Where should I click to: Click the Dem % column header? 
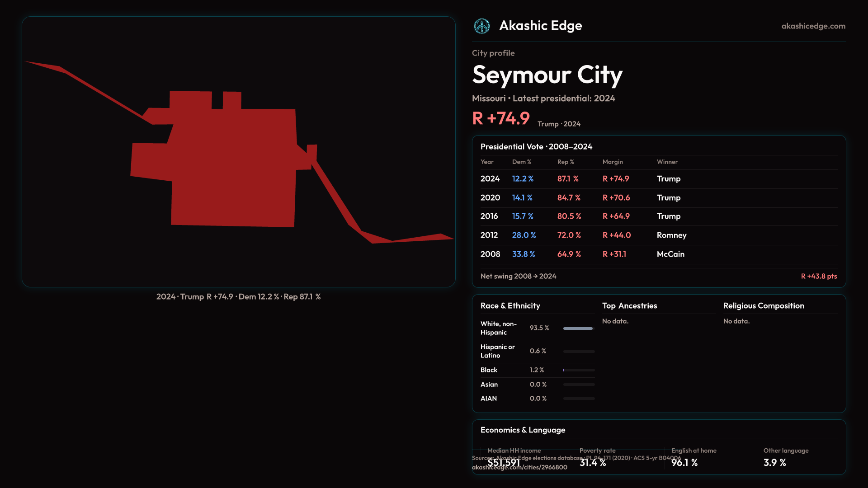click(521, 162)
